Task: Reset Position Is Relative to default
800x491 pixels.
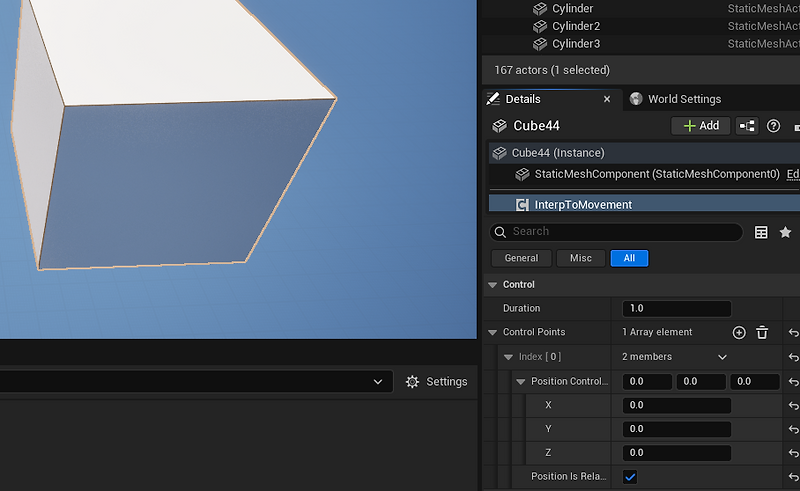Action: tap(793, 477)
